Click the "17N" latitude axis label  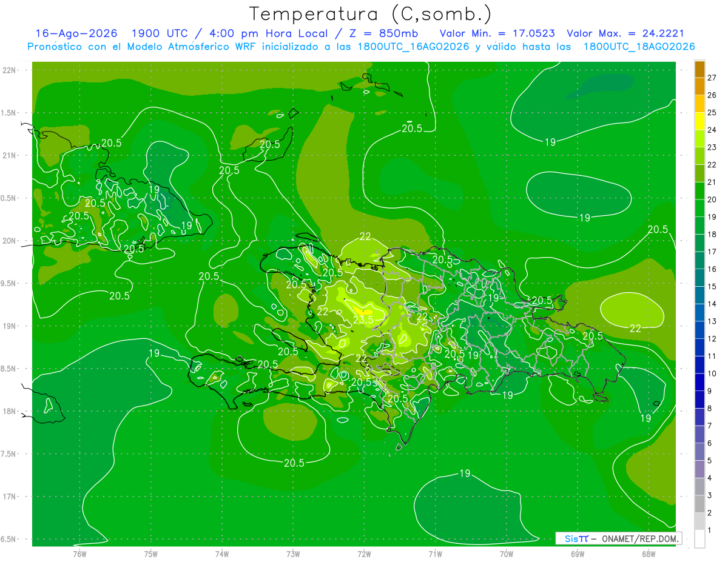click(9, 497)
